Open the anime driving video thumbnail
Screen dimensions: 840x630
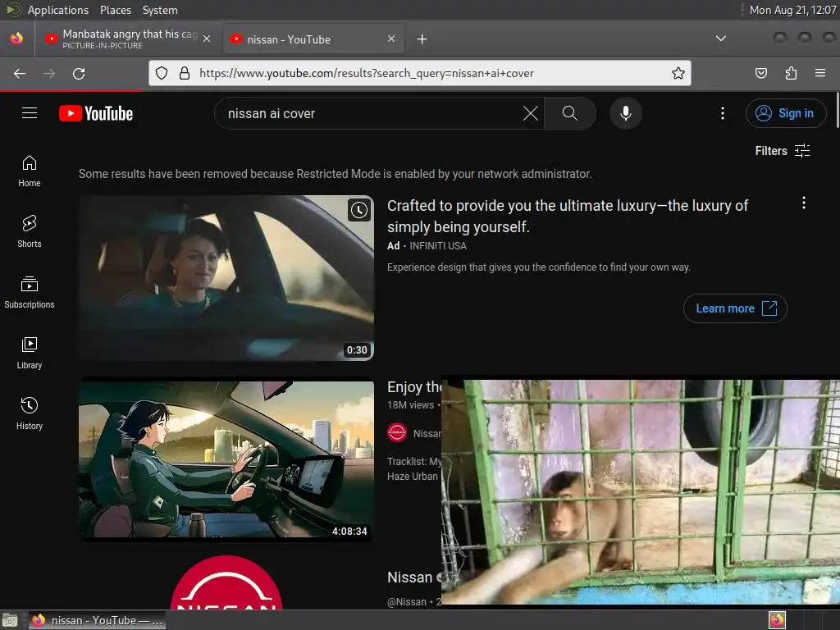pos(226,459)
